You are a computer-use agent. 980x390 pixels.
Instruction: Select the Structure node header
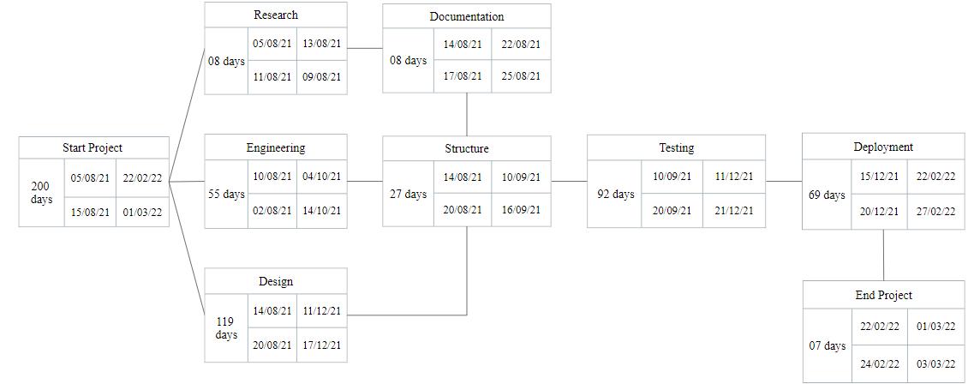(x=467, y=149)
